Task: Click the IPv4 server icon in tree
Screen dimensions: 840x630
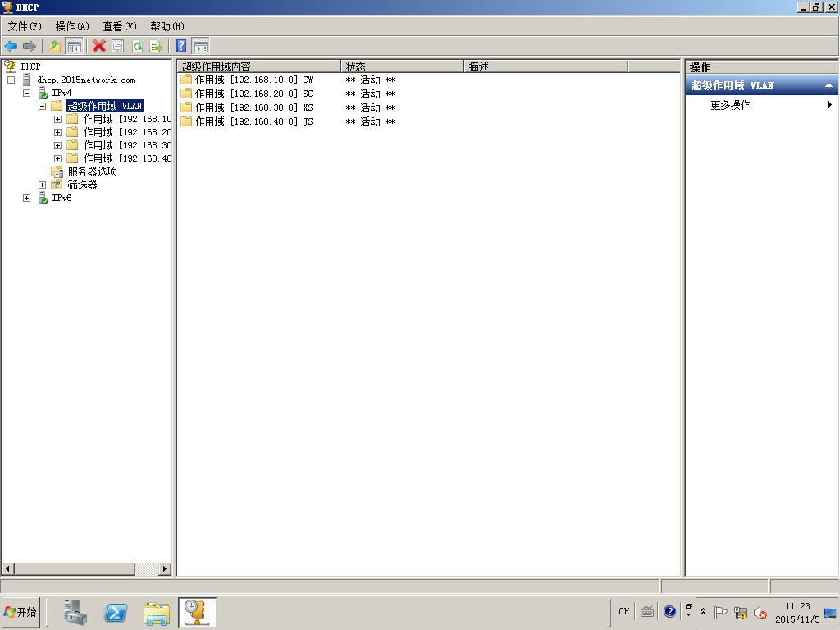Action: (43, 94)
